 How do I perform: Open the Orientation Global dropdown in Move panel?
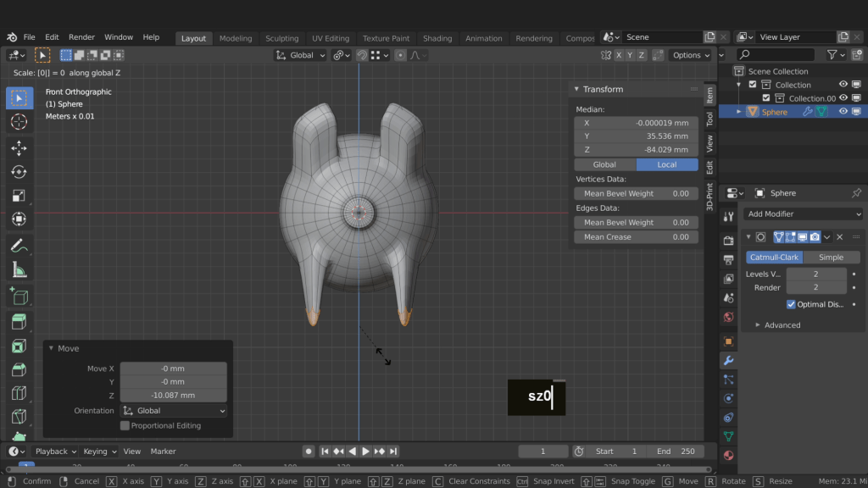tap(174, 411)
